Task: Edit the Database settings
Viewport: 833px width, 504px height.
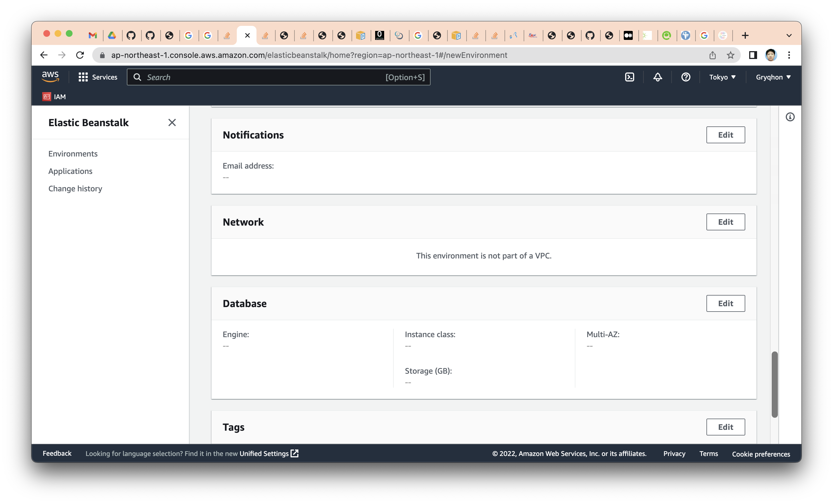Action: point(726,303)
